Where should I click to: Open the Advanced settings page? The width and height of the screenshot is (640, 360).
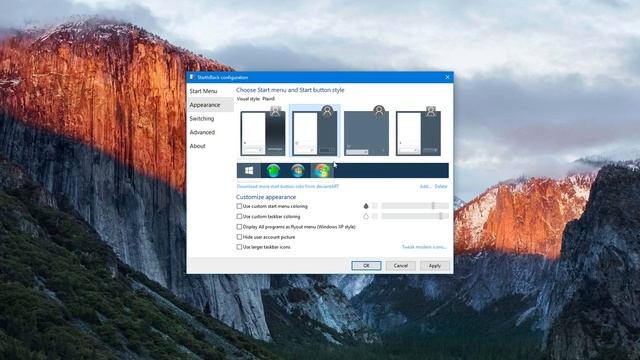(x=210, y=132)
